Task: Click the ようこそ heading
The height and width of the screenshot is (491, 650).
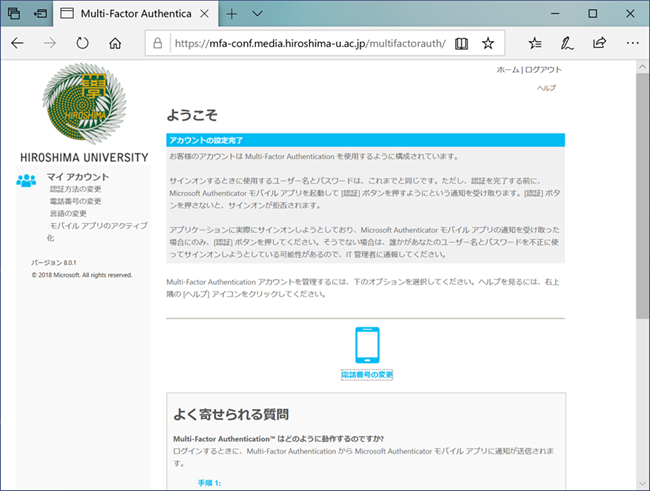Action: click(192, 115)
